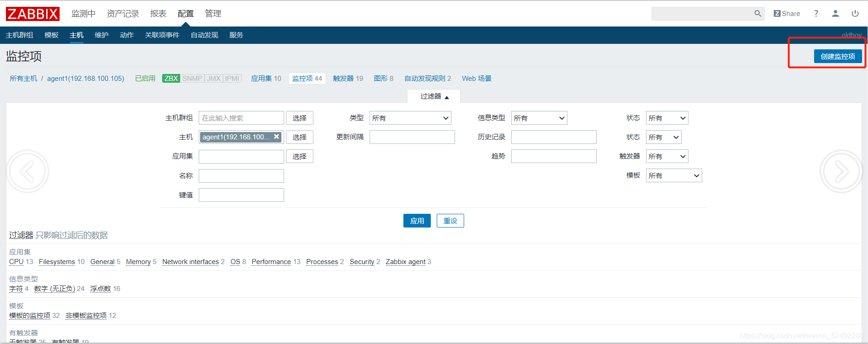Screen dimensions: 868x344
Task: Remove the agent1 host tag with X
Action: coord(276,137)
